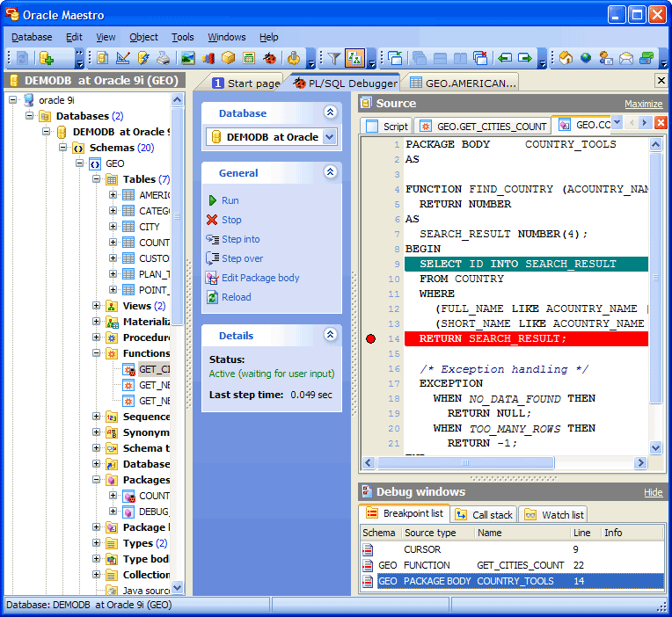Click the Maximize link in Source header
The width and height of the screenshot is (672, 617).
pos(643,104)
